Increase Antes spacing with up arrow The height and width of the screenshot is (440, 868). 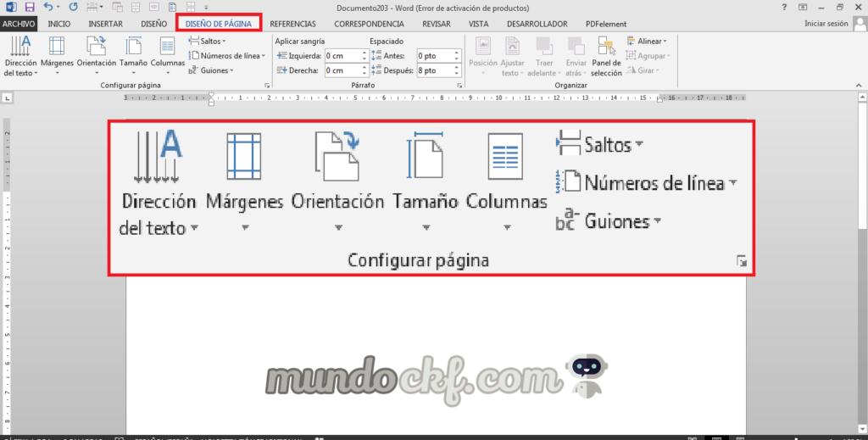[x=457, y=53]
